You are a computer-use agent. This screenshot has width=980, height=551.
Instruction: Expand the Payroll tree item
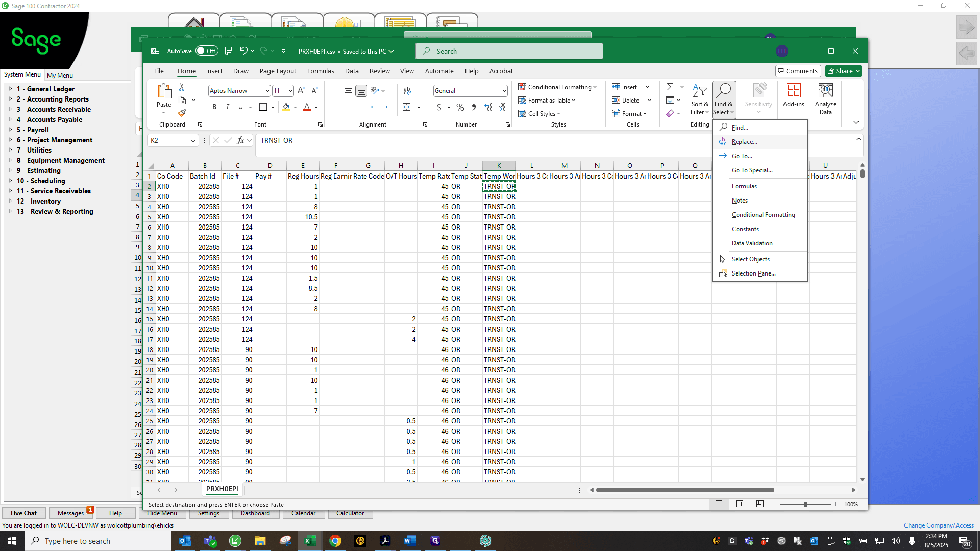[11, 130]
